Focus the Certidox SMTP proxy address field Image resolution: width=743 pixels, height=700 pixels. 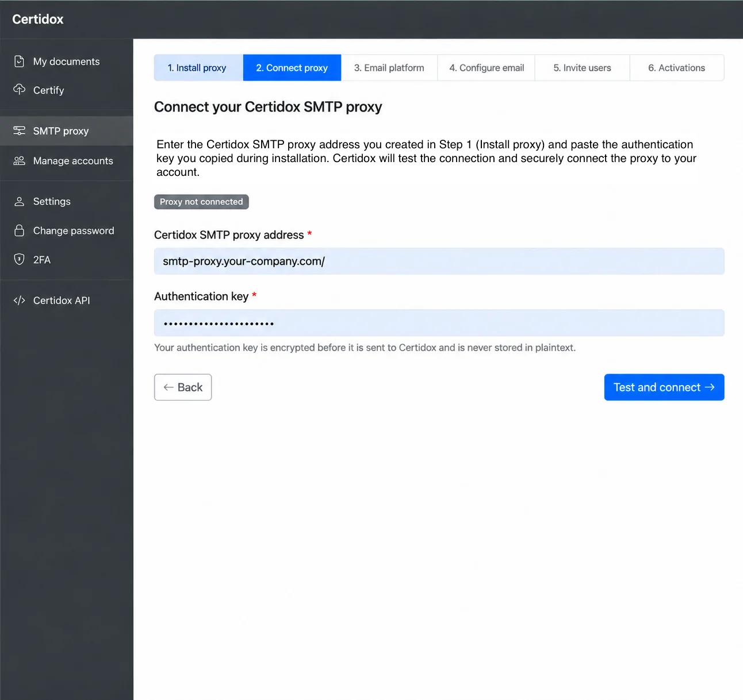pos(439,261)
